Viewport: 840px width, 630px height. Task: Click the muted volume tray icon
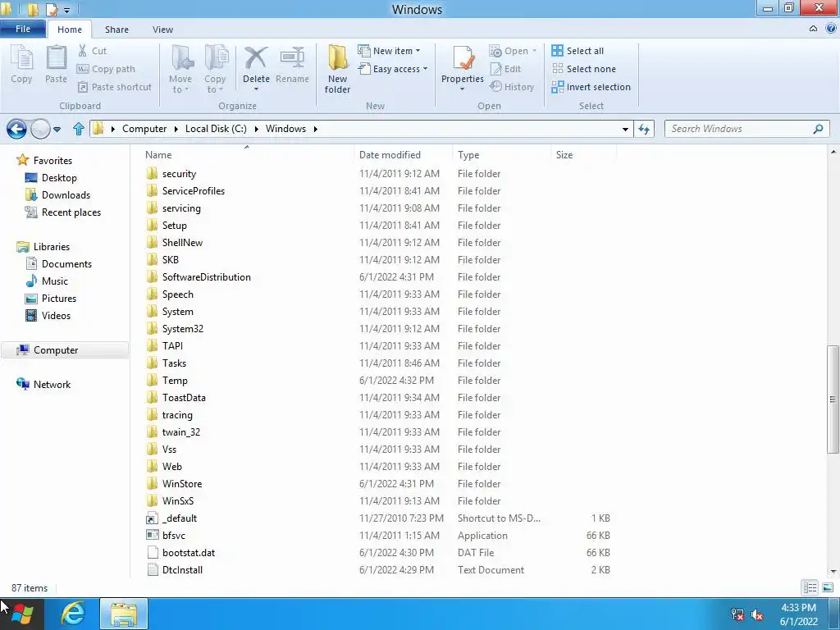click(757, 614)
